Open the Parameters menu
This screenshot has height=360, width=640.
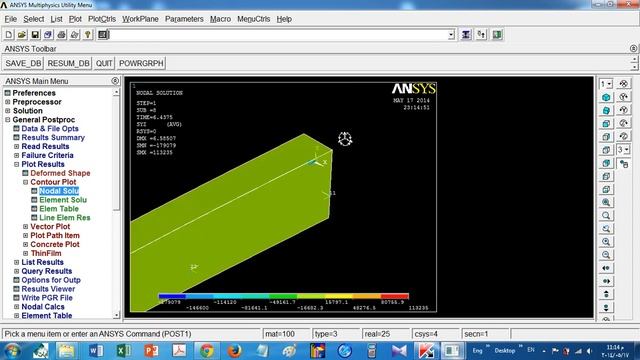[x=184, y=19]
